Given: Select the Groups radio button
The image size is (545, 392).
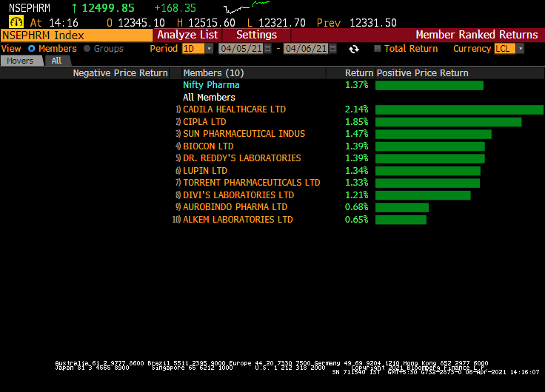Looking at the screenshot, I should click(87, 49).
